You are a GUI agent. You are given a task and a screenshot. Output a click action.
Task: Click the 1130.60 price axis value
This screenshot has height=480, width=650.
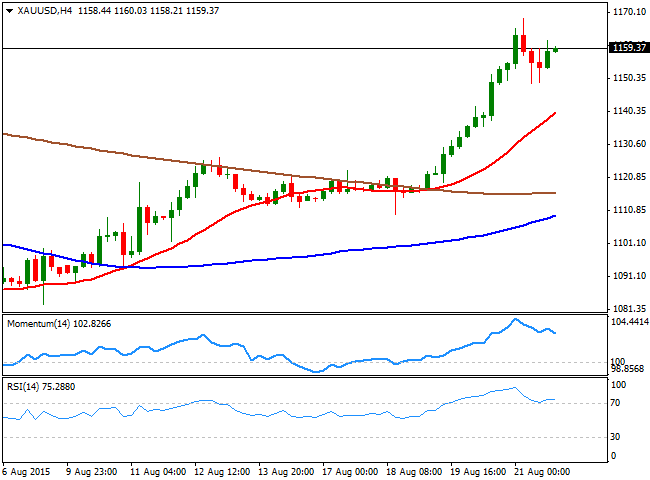point(629,144)
